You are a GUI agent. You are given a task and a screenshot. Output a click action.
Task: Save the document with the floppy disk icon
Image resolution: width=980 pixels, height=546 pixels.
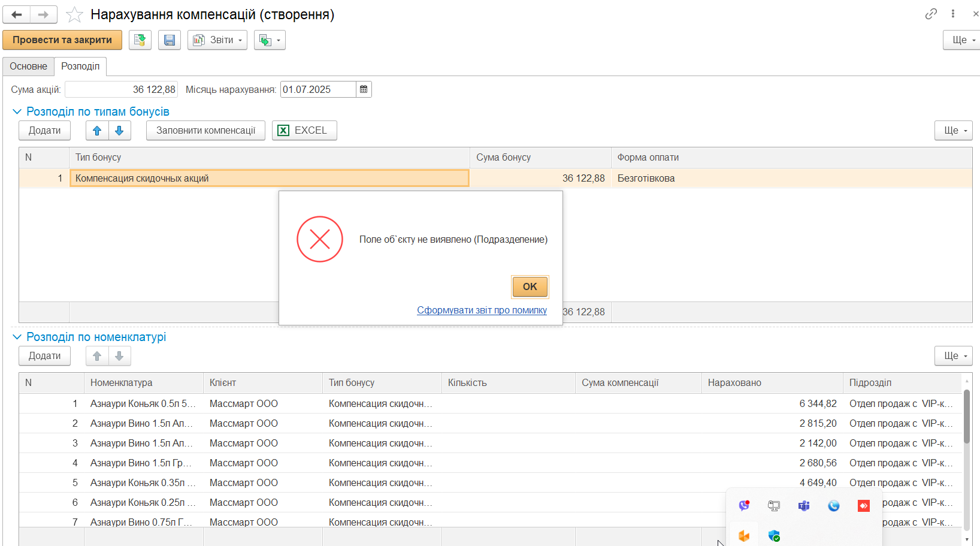coord(170,40)
